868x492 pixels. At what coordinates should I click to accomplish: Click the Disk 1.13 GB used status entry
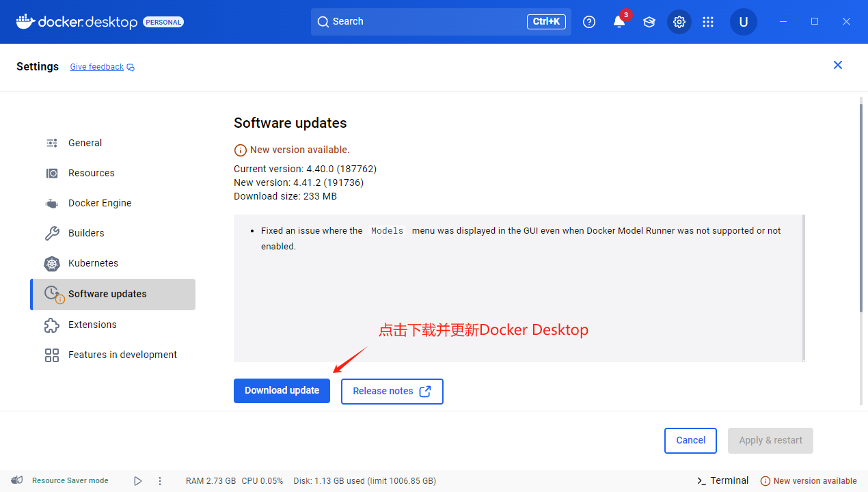(x=364, y=481)
